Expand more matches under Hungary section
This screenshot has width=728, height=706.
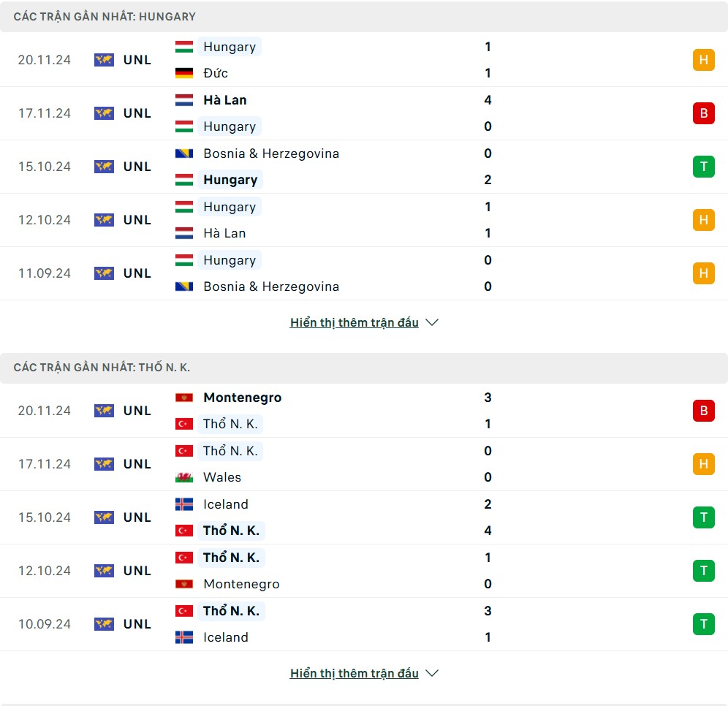click(354, 322)
